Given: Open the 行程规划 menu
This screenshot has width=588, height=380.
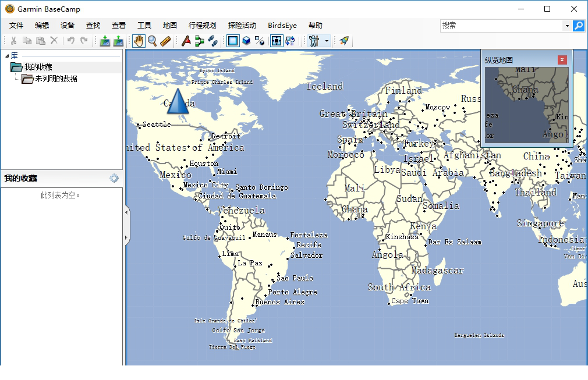Looking at the screenshot, I should click(x=202, y=26).
